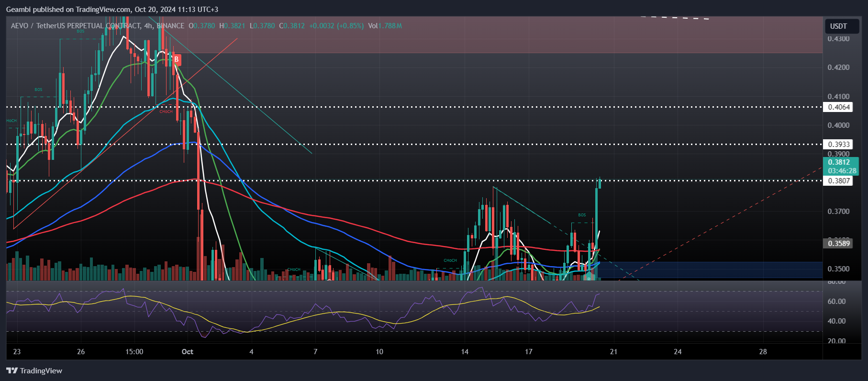This screenshot has height=381, width=868.
Task: Click the Vol 1.788M volume readout
Action: point(385,26)
